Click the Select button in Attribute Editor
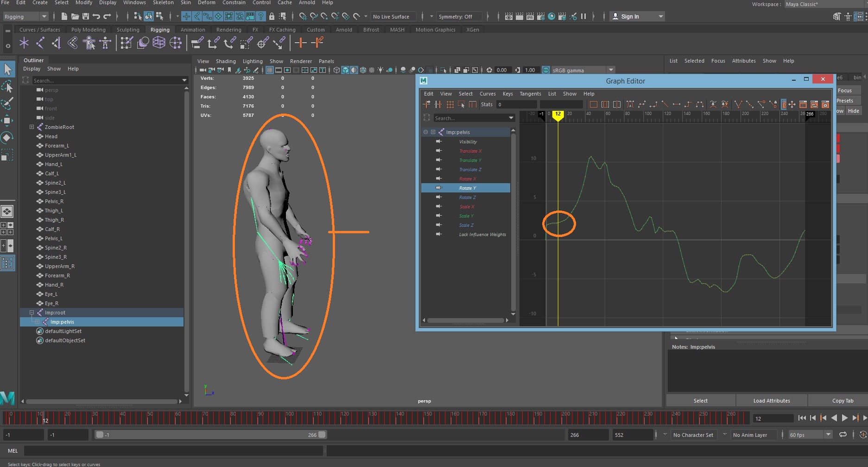This screenshot has height=467, width=868. tap(701, 401)
